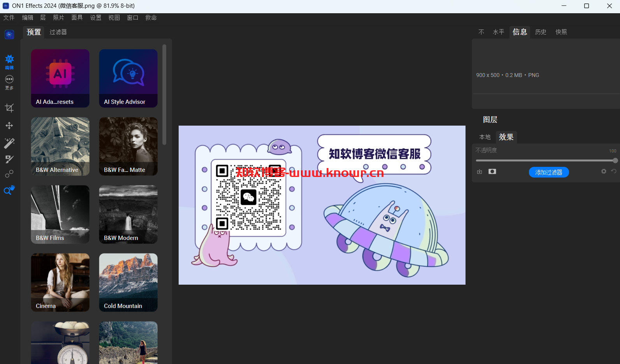Image resolution: width=620 pixels, height=364 pixels.
Task: Switch to the 本地 local tab
Action: [x=485, y=137]
